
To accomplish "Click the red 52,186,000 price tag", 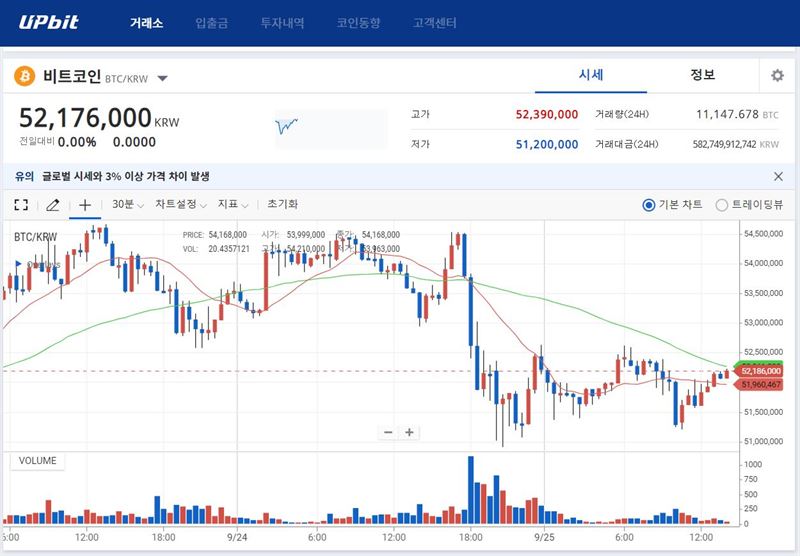I will (760, 371).
